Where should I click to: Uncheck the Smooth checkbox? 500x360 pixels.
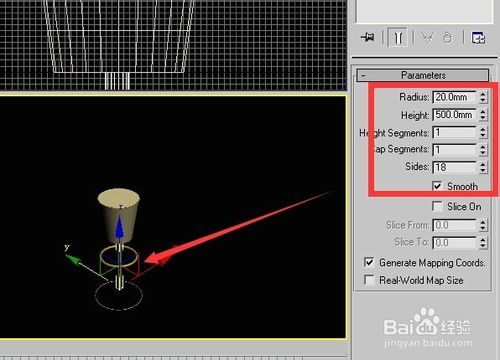pyautogui.click(x=437, y=186)
